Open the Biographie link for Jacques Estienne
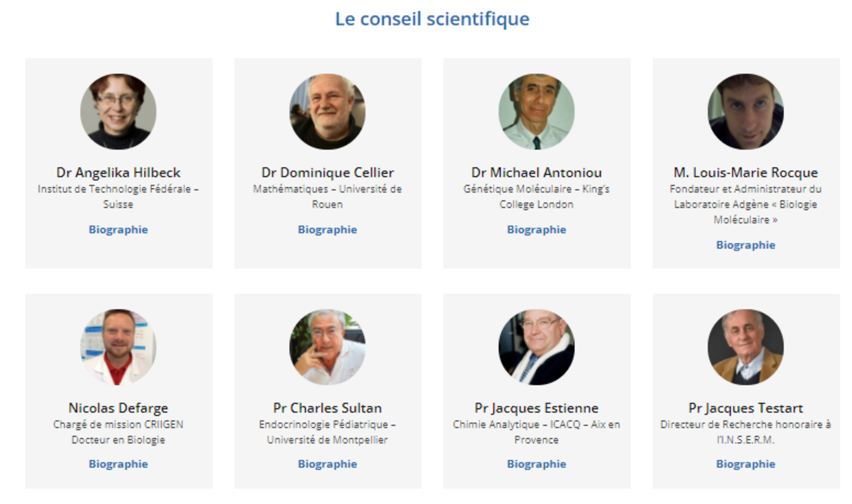852x504 pixels. tap(536, 464)
